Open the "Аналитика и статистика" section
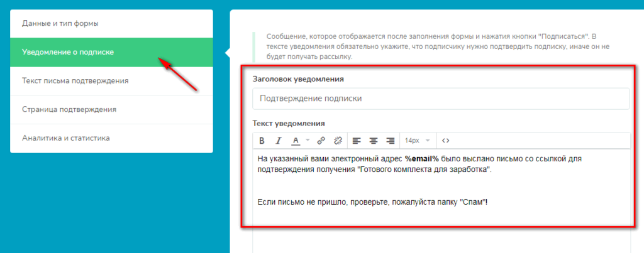The width and height of the screenshot is (644, 253). [x=111, y=138]
